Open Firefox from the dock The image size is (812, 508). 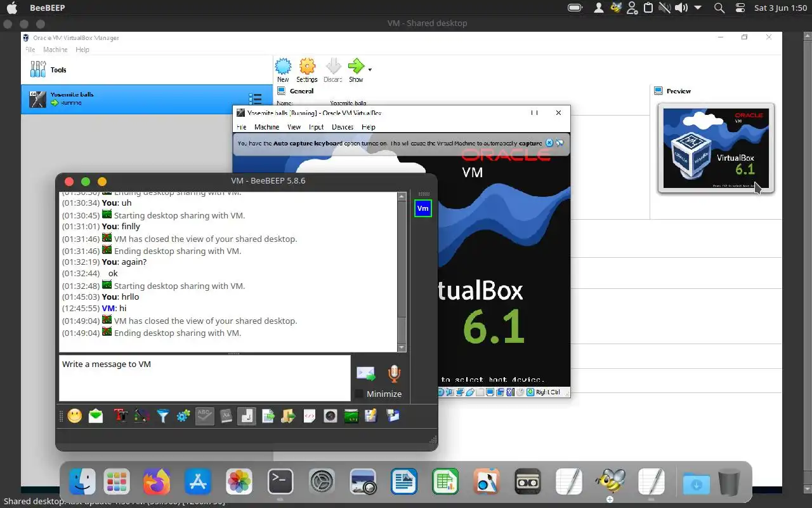coord(156,482)
